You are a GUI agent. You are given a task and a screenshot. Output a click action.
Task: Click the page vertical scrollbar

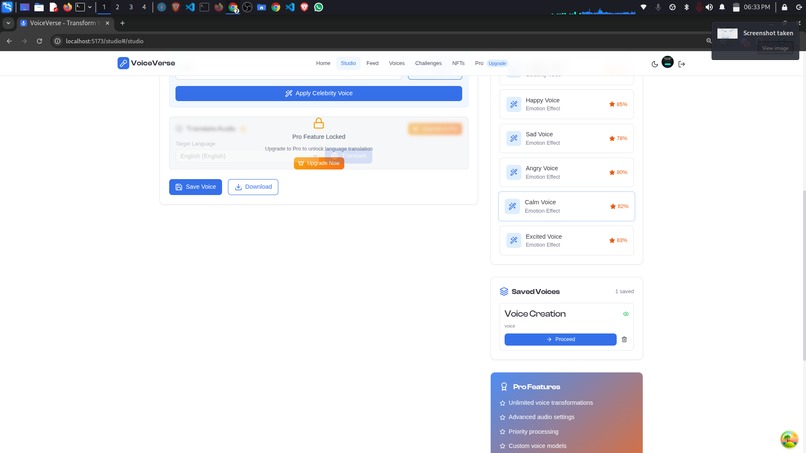pos(803,275)
